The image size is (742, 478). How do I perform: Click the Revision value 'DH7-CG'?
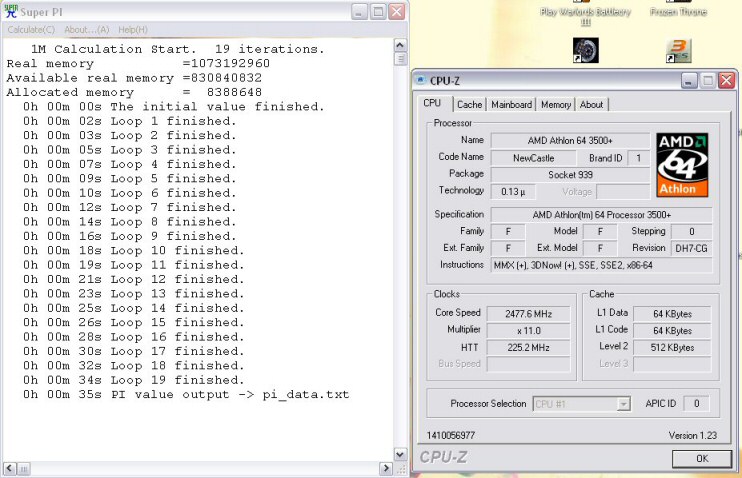[691, 248]
